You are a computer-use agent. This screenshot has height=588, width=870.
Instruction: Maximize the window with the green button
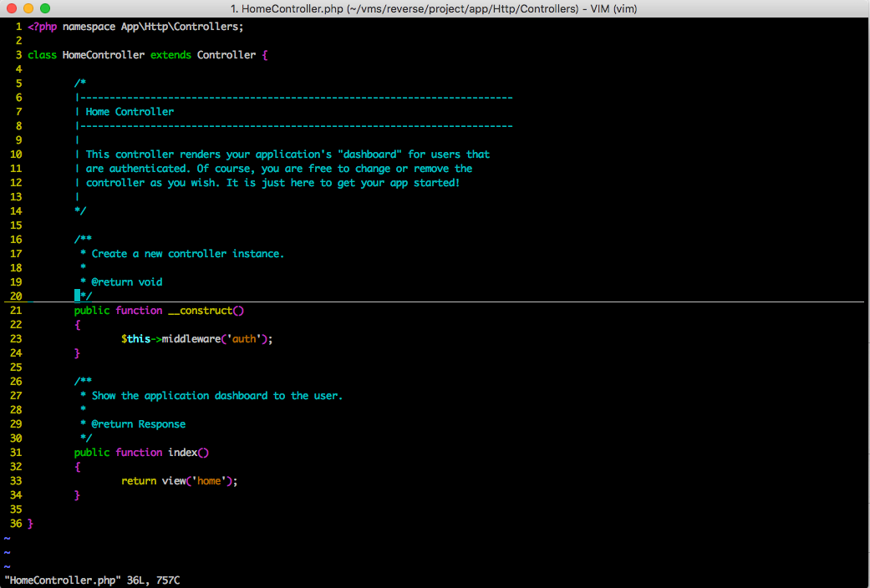44,8
